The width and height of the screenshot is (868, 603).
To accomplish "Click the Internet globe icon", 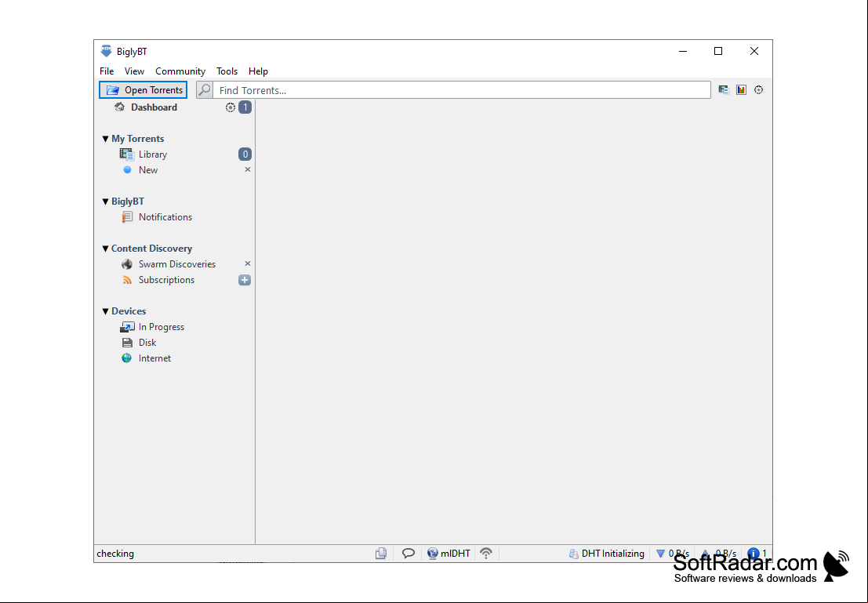I will (127, 358).
